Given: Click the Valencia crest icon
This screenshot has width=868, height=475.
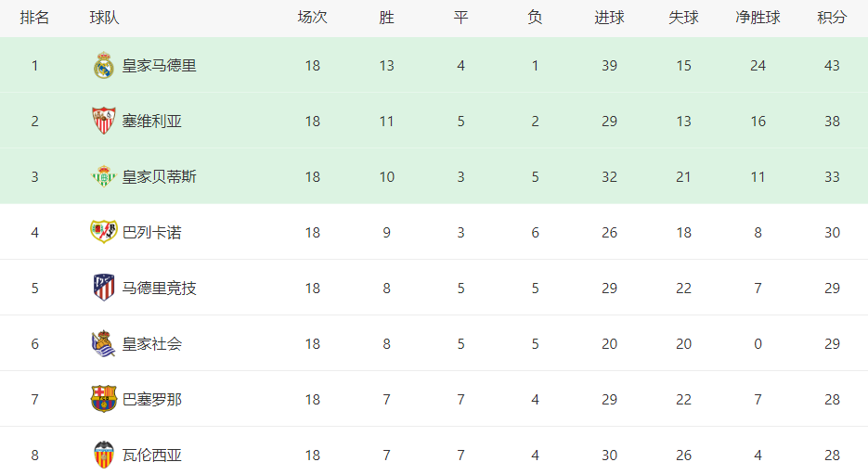Looking at the screenshot, I should [x=104, y=455].
